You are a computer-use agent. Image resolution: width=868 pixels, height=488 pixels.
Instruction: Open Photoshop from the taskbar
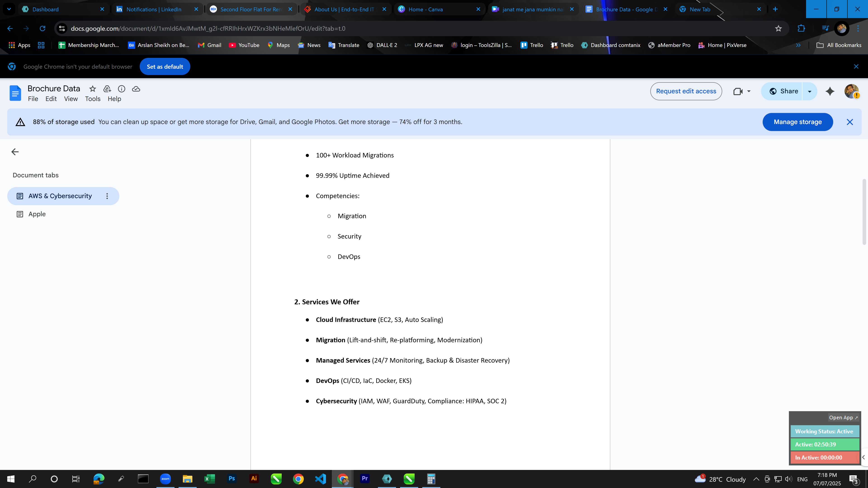click(232, 479)
